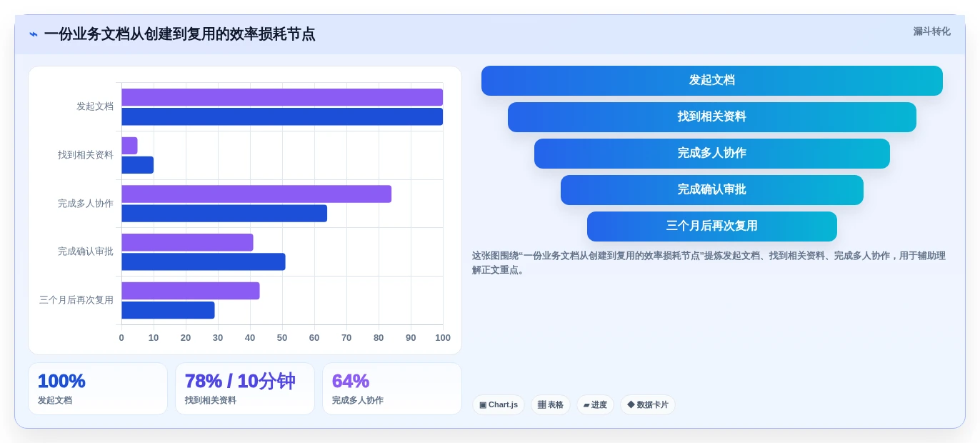Click the 进度 tag chip
980x443 pixels.
[595, 405]
